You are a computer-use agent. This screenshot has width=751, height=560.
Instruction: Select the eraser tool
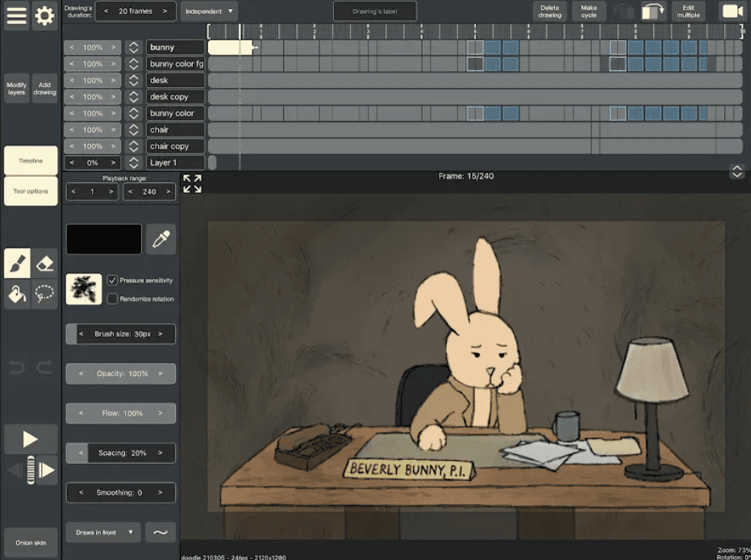(44, 264)
